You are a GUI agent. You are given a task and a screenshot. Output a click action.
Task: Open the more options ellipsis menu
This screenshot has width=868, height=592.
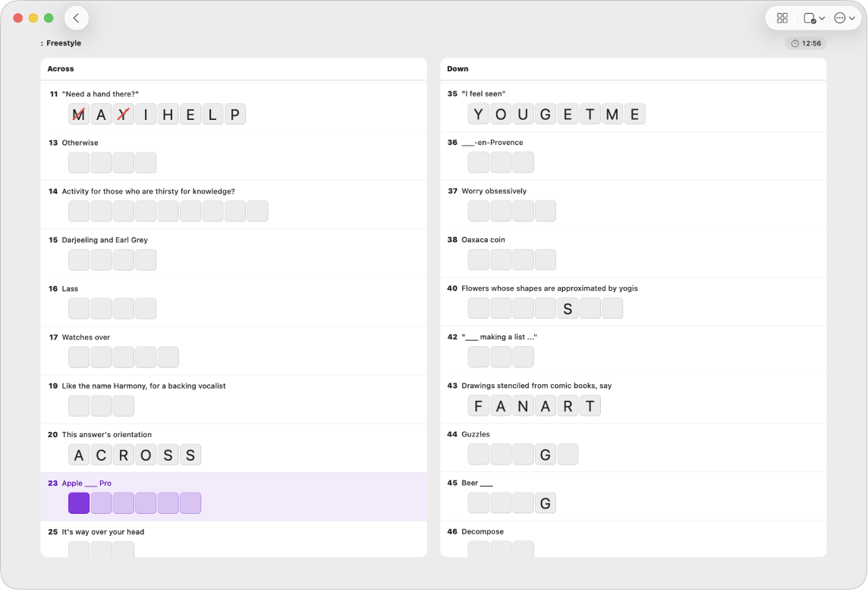pos(844,18)
